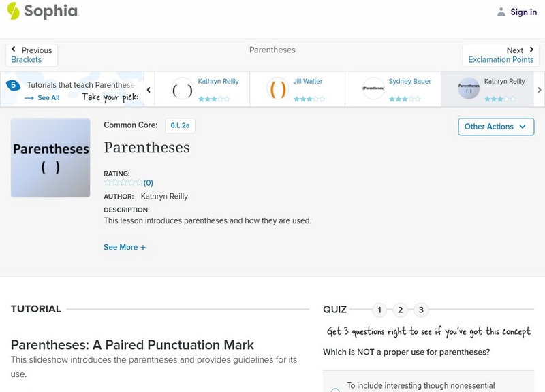Jump to quiz question 1
This screenshot has width=545, height=392.
click(379, 310)
